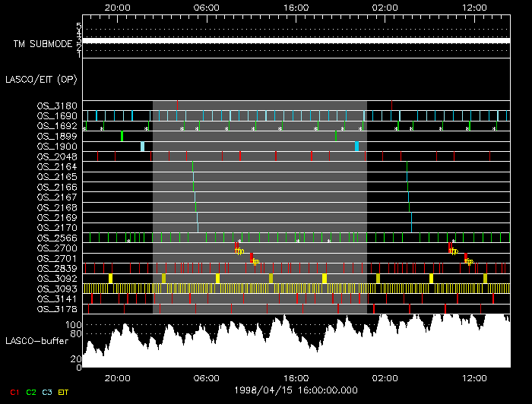Click the OS_2170 row label
The image size is (532, 404).
tap(57, 228)
